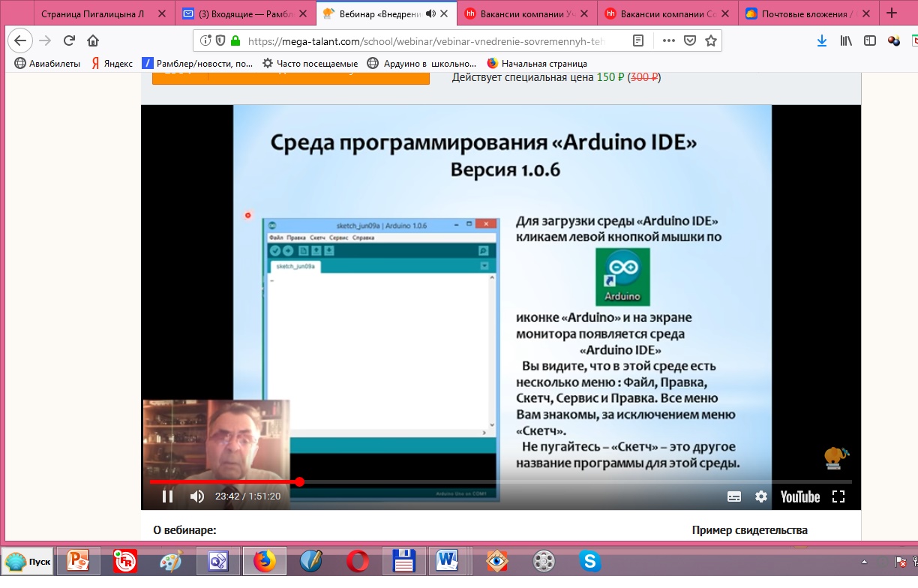Image resolution: width=918 pixels, height=588 pixels.
Task: Open the Firefox home page
Action: (x=93, y=41)
